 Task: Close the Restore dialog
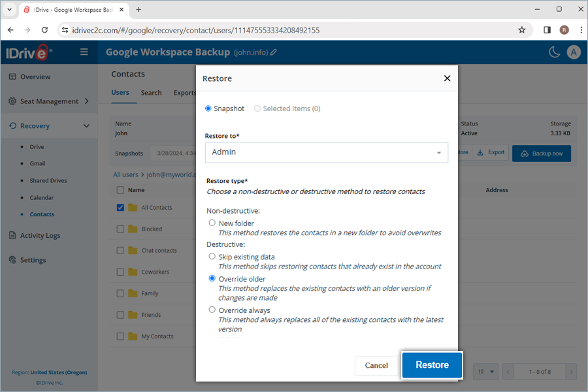(x=447, y=78)
